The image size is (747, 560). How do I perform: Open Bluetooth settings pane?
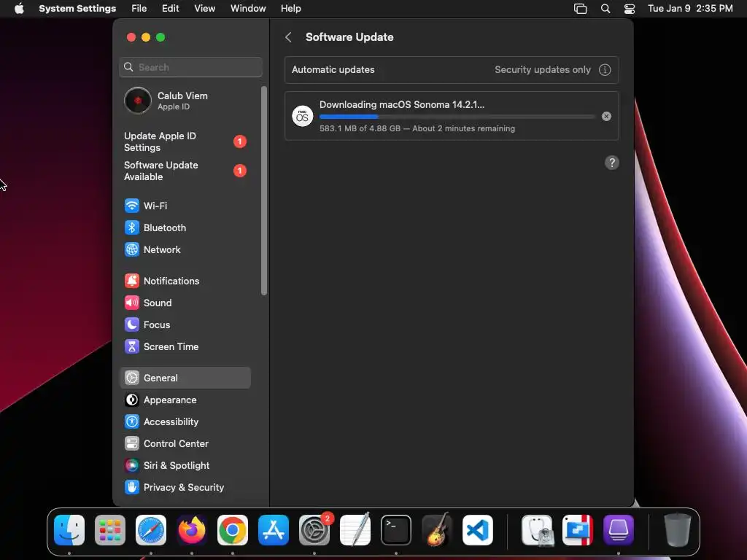click(x=185, y=227)
